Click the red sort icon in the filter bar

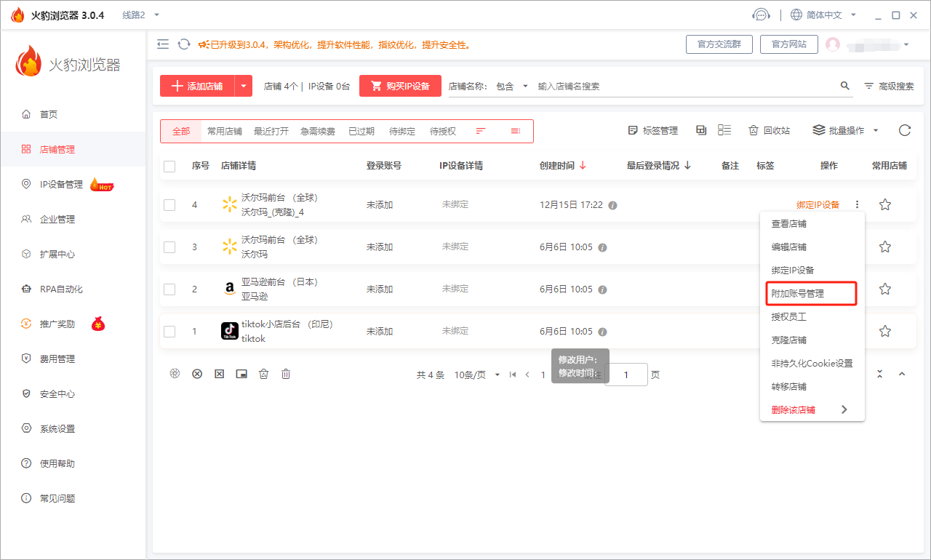[480, 131]
